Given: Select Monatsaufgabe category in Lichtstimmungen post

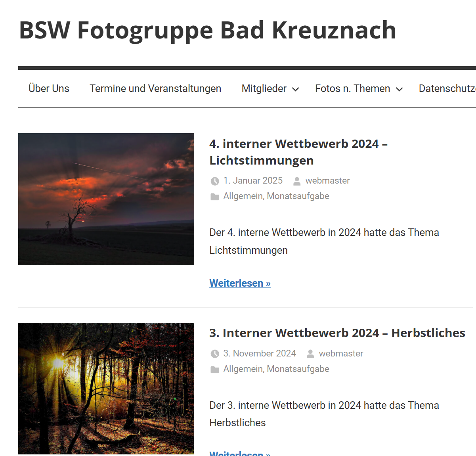Looking at the screenshot, I should (x=298, y=196).
